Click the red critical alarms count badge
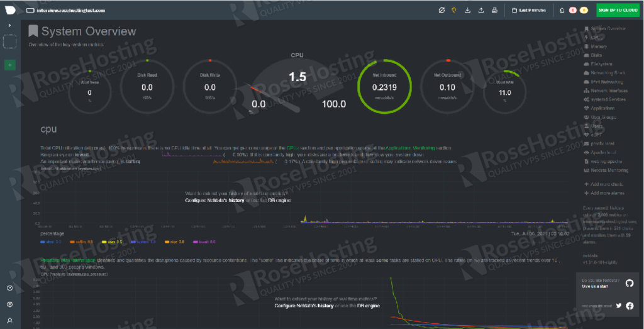644x329 pixels. click(573, 10)
